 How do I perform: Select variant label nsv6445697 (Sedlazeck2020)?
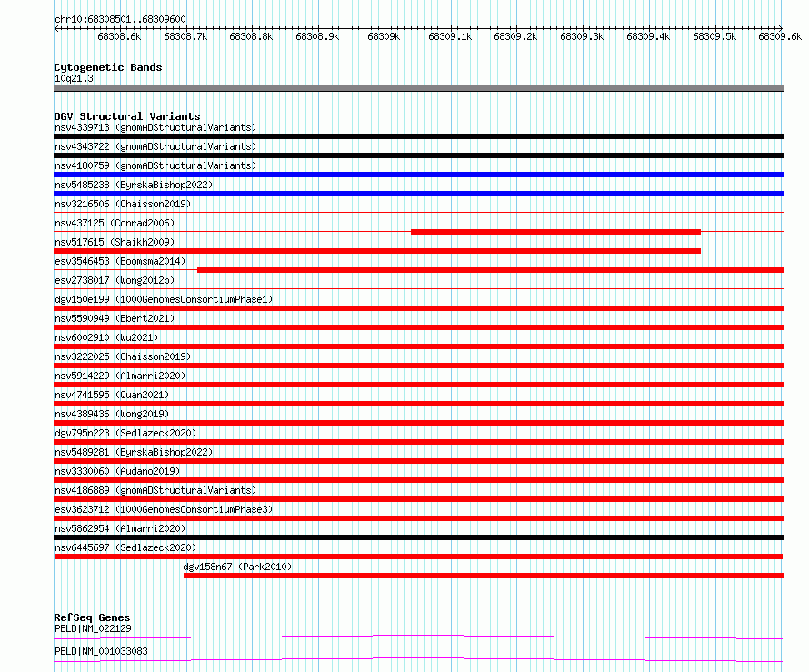tap(125, 547)
